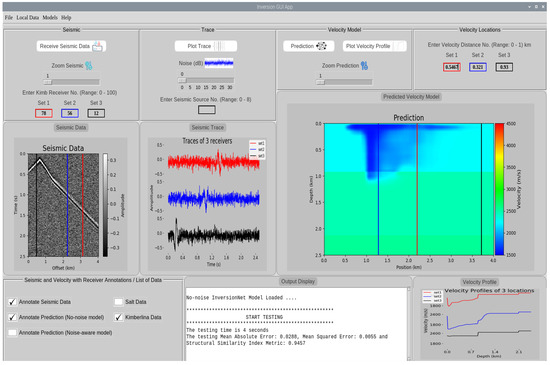Click the download icon on Receive Seismic Data

click(x=98, y=46)
